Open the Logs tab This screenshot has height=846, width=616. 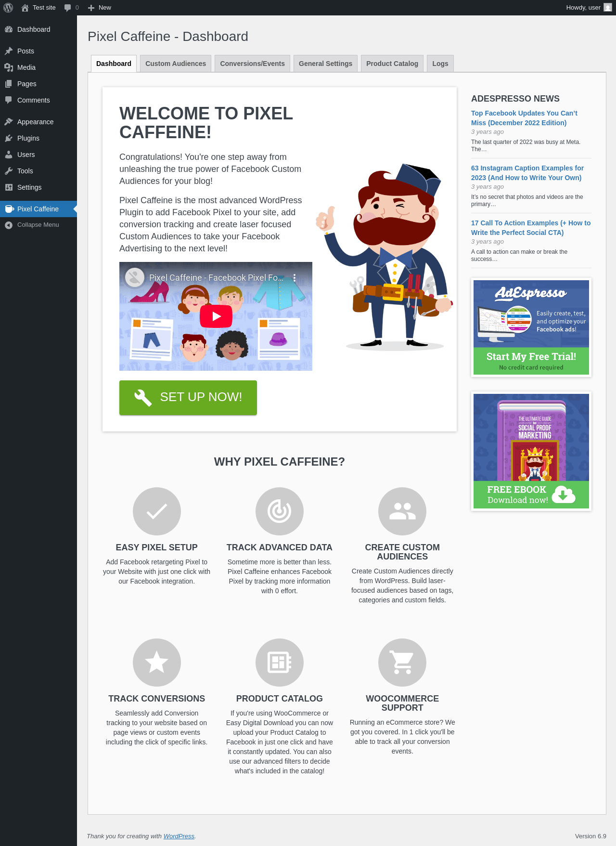(x=440, y=64)
